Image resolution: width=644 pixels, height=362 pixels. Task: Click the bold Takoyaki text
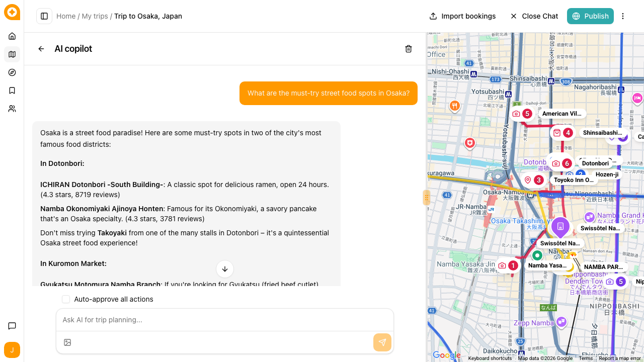pos(112,233)
